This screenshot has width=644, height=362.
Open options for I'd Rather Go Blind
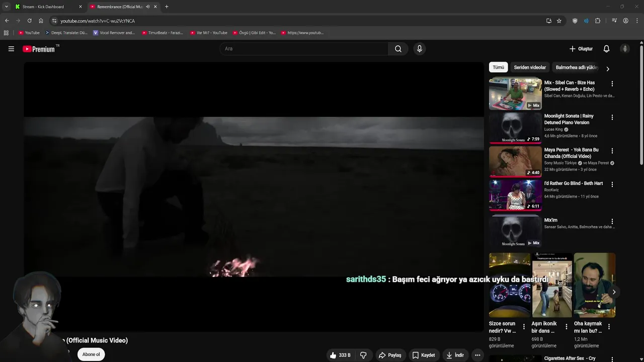click(612, 185)
